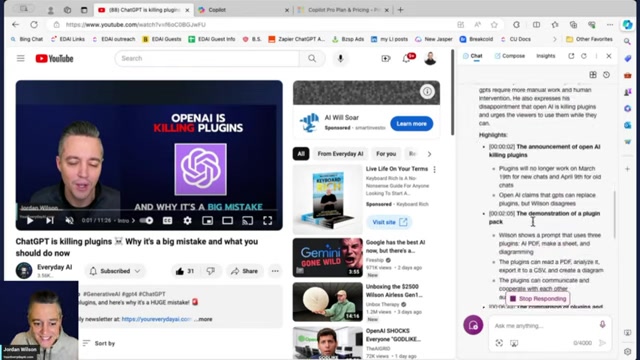Open the YouTube account avatar menu
The height and width of the screenshot is (360, 640).
pyautogui.click(x=430, y=58)
